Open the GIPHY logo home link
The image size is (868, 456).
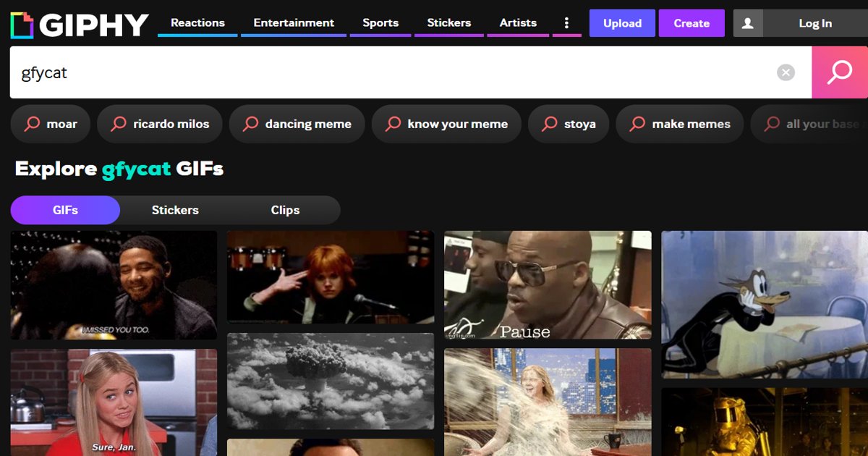point(80,25)
